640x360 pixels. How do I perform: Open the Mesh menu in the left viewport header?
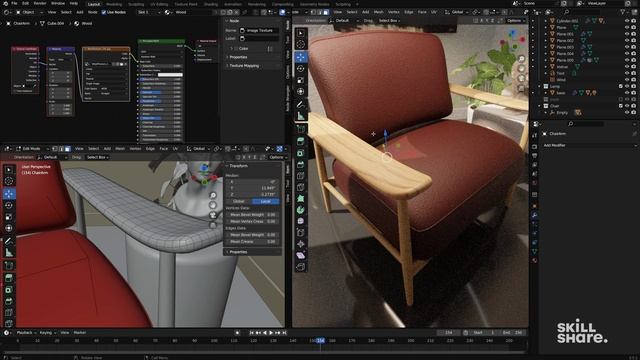(x=120, y=149)
